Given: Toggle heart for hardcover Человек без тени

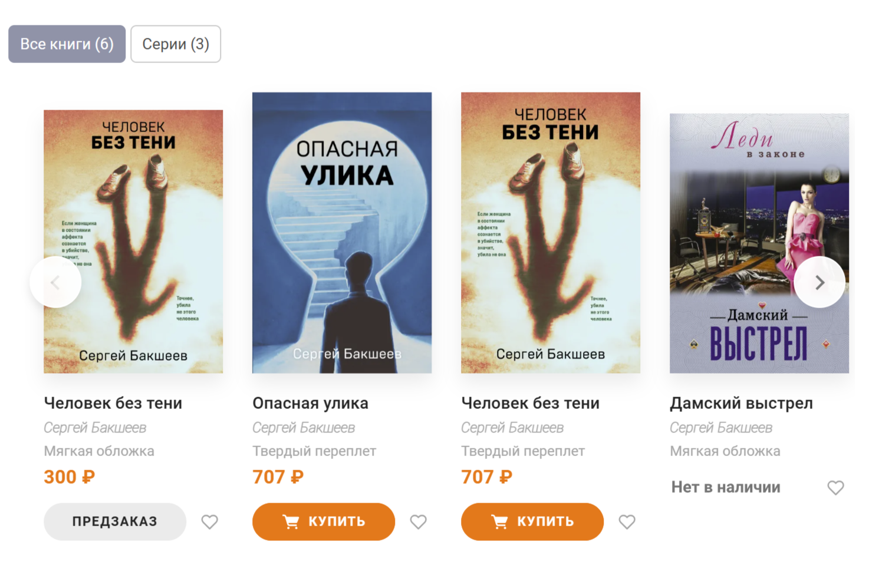Looking at the screenshot, I should point(627,521).
